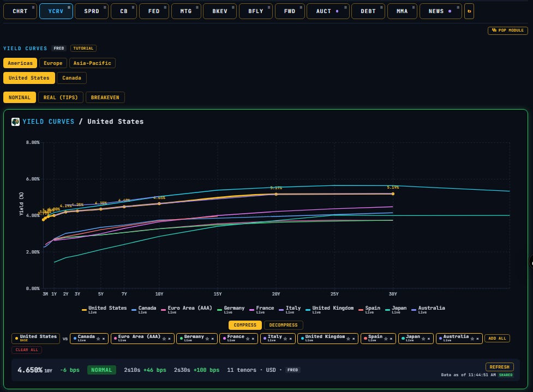533x392 pixels.
Task: Toggle Italy series in chart legend
Action: tap(290, 309)
